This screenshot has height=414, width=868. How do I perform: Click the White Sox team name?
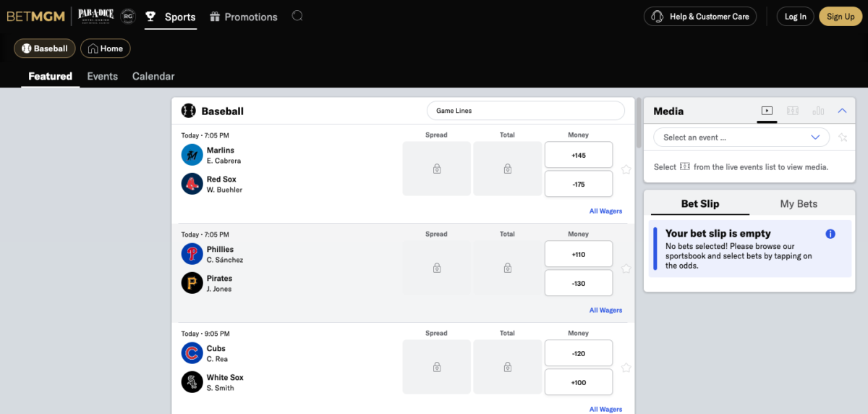coord(225,378)
